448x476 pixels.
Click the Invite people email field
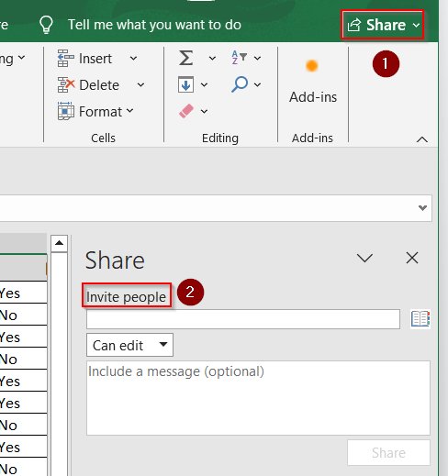tap(243, 319)
